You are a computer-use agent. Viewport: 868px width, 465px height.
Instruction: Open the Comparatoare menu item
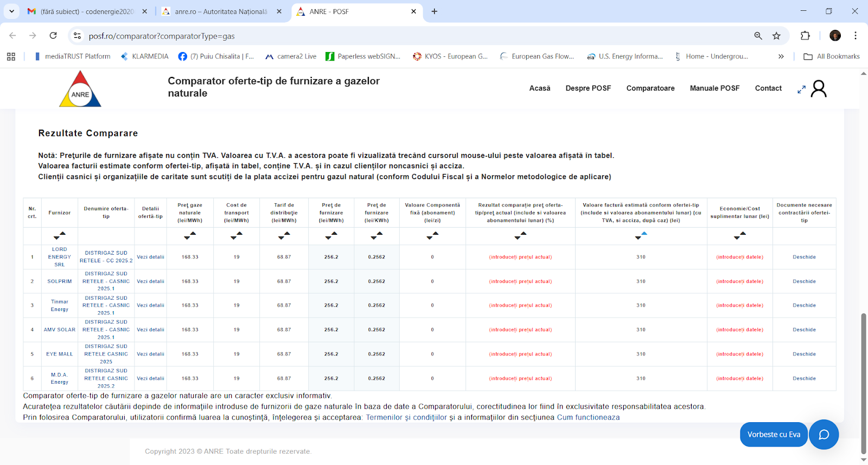(650, 88)
